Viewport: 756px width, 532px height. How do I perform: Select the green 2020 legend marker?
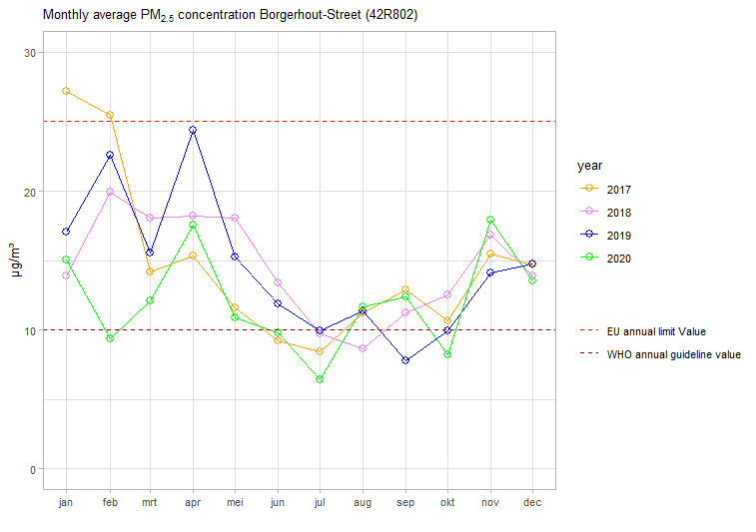pyautogui.click(x=588, y=259)
